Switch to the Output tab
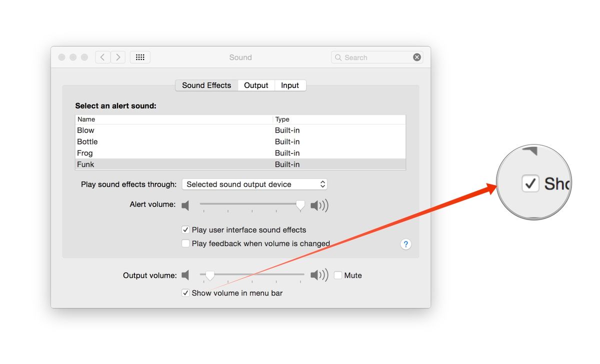This screenshot has width=600, height=364. [256, 85]
